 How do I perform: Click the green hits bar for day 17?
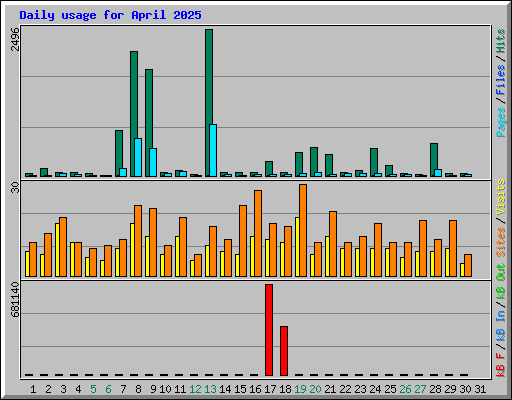[x=268, y=169]
